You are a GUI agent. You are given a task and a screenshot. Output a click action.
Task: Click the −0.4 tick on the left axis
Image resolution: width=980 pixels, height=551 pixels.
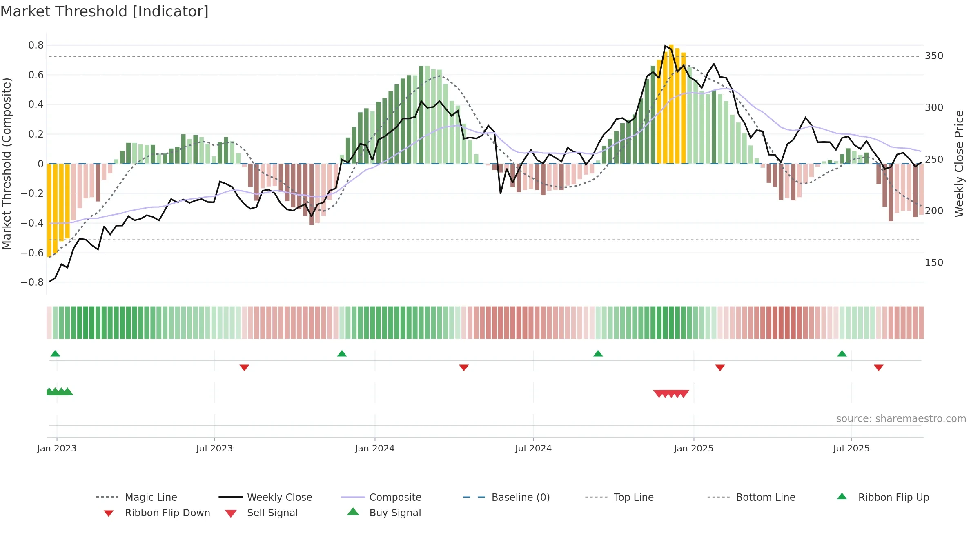[32, 223]
